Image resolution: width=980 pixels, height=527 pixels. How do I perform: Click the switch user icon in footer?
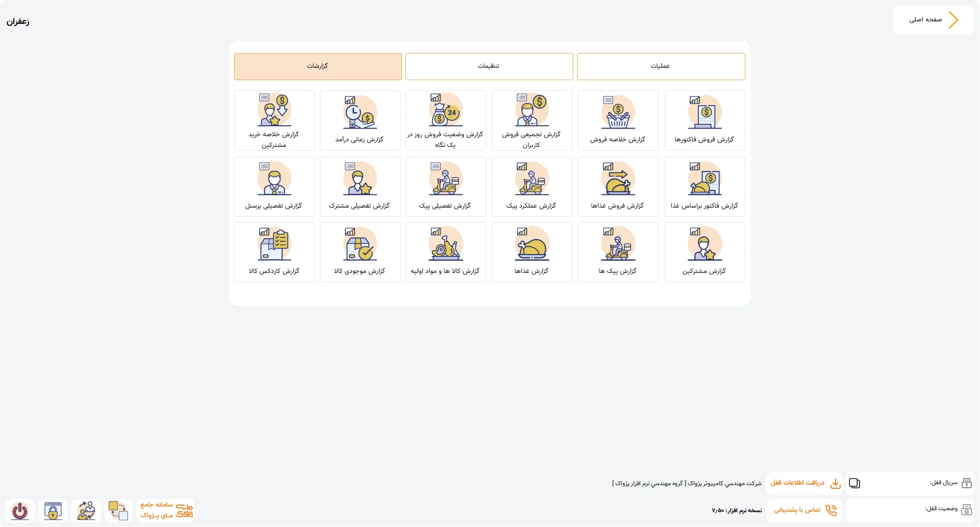pyautogui.click(x=86, y=511)
